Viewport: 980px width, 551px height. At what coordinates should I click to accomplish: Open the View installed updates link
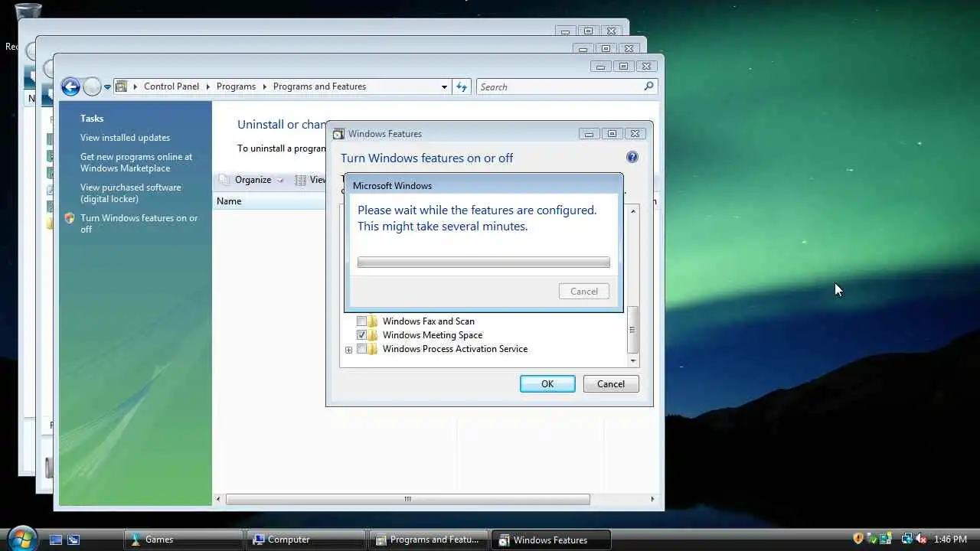(125, 138)
